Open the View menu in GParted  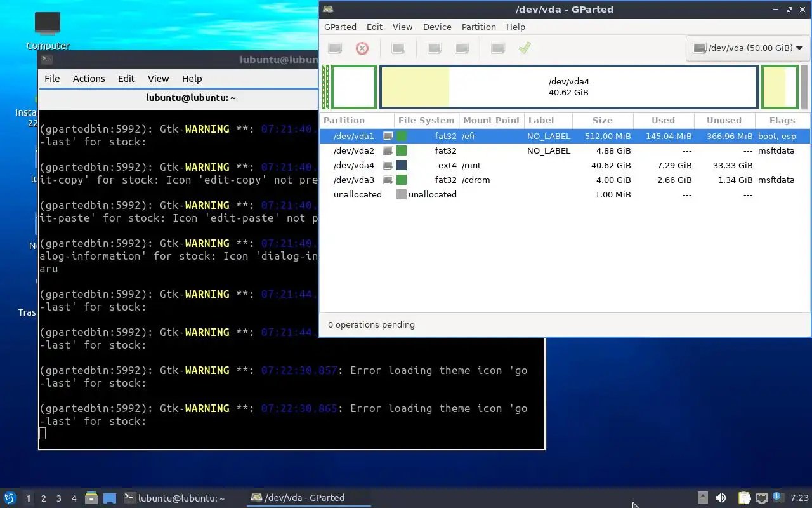[402, 27]
